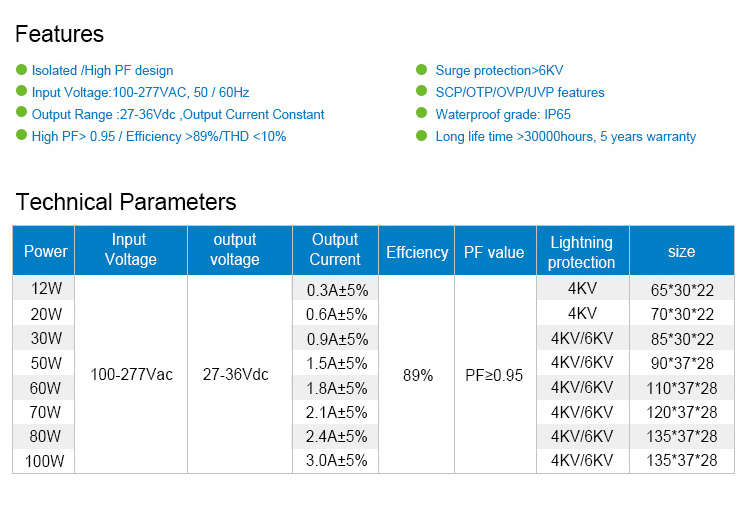Click the 110*37*28 size cell
The width and height of the screenshot is (750, 510).
[x=681, y=388]
